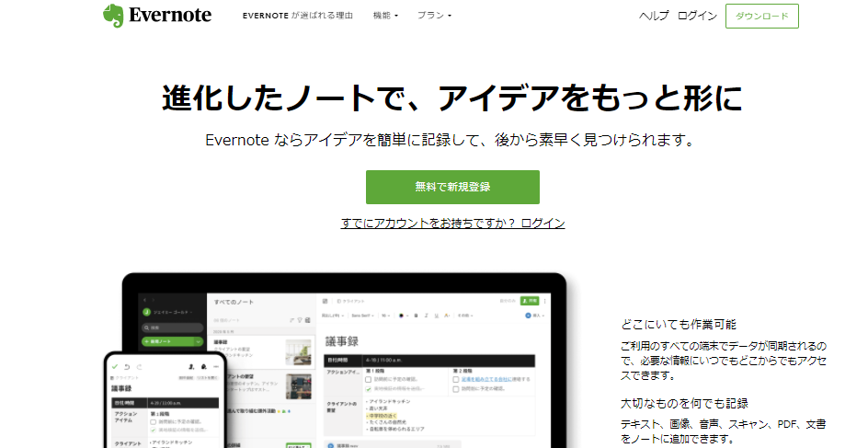Open the highlight color icon in editor toolbar
Screen dimensions: 868x448
[x=447, y=316]
